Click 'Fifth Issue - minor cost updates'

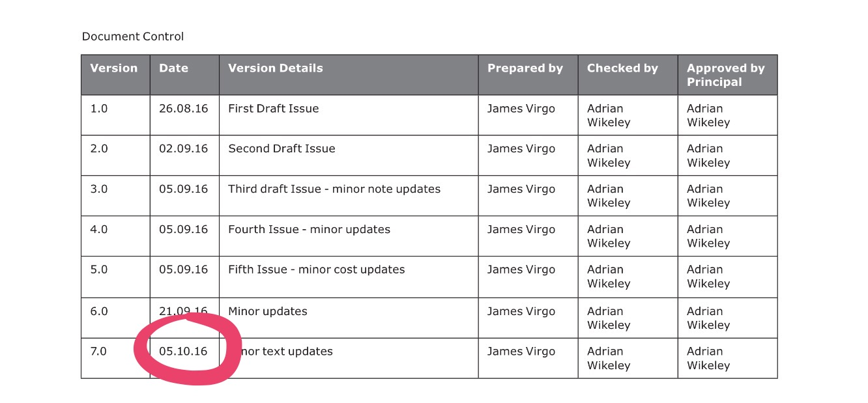[x=316, y=270]
